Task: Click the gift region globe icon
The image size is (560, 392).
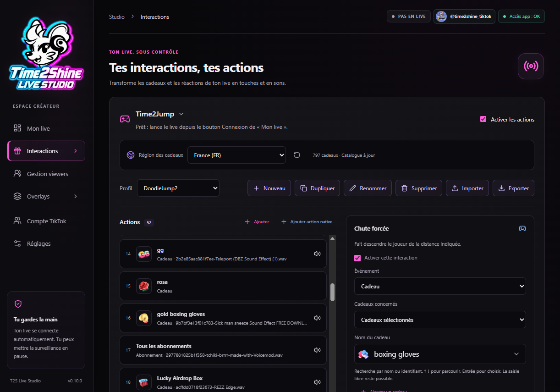Action: (x=131, y=155)
